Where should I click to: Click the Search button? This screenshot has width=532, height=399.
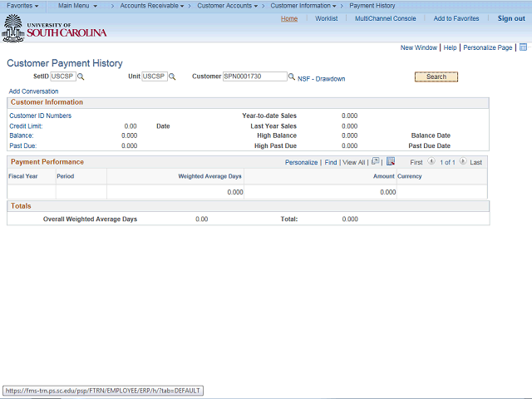coord(436,76)
